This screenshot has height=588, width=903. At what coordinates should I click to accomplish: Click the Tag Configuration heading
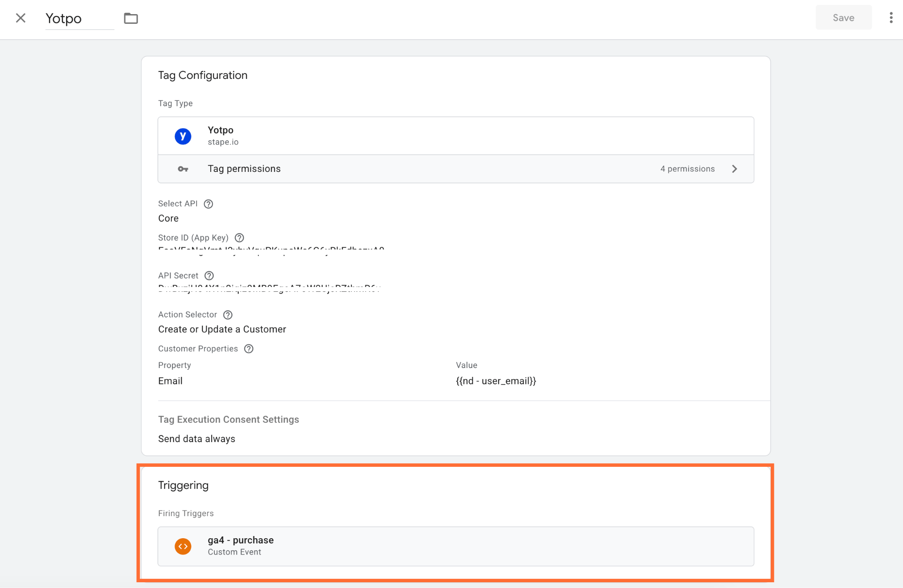pyautogui.click(x=203, y=75)
